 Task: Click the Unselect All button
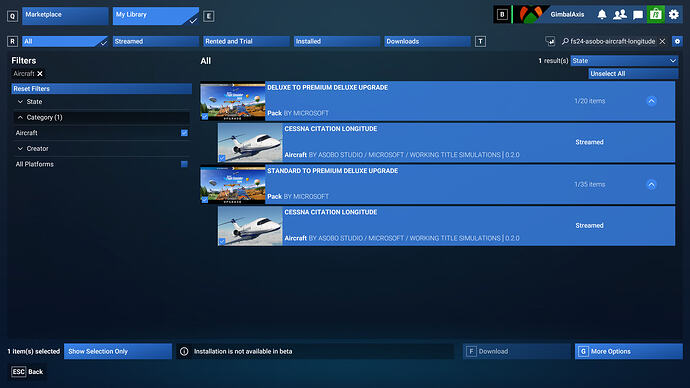(633, 73)
